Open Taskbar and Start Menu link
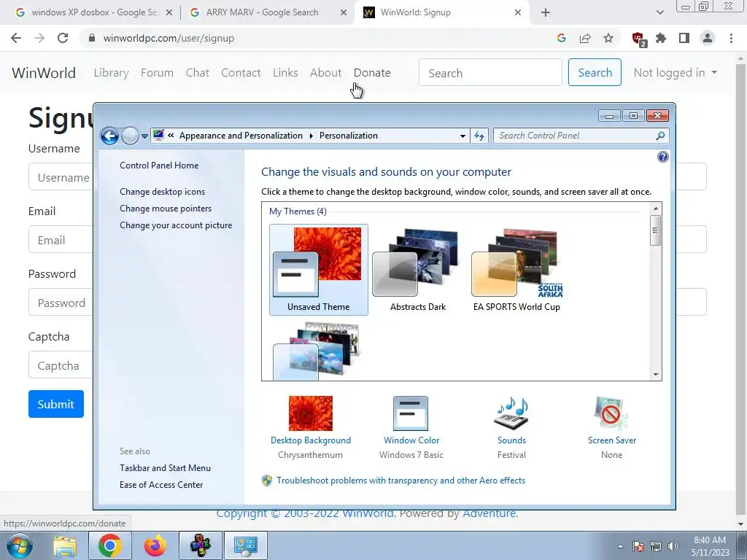The width and height of the screenshot is (747, 560). [x=166, y=468]
